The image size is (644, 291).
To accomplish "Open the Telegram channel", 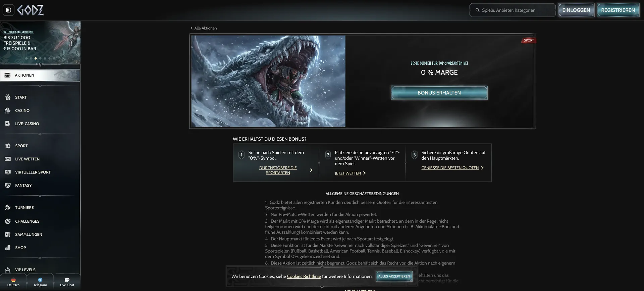I will pos(40,282).
